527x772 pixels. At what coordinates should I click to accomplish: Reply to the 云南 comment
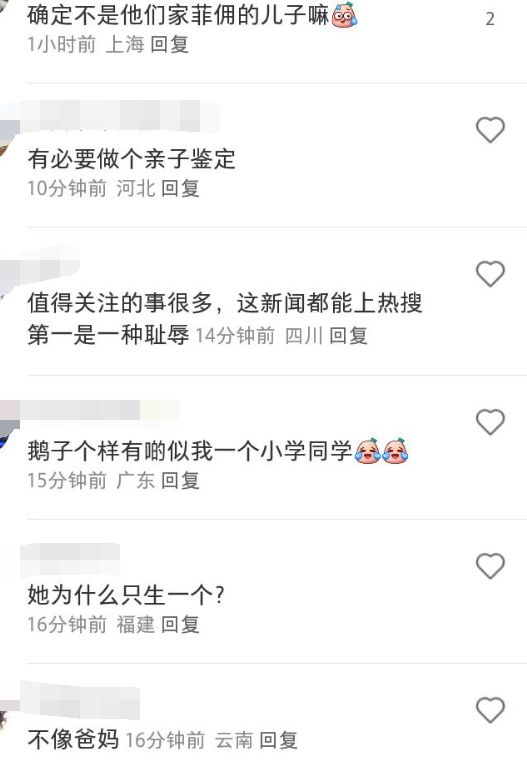[278, 740]
